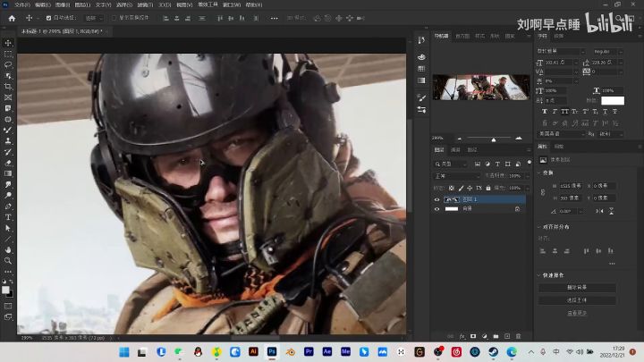Click the Navigator zoom in large mountains button
The image size is (644, 362).
pos(519,139)
